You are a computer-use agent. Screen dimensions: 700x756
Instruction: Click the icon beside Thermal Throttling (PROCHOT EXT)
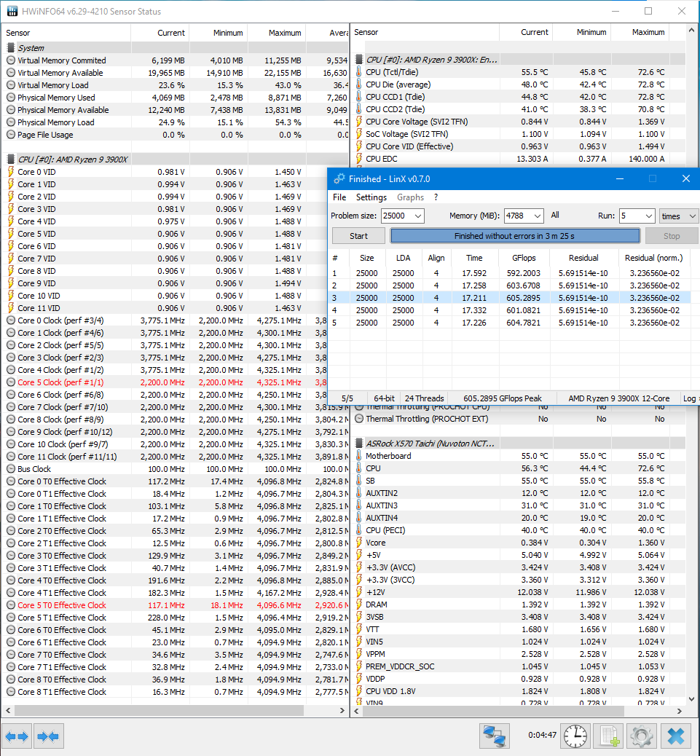click(x=358, y=419)
